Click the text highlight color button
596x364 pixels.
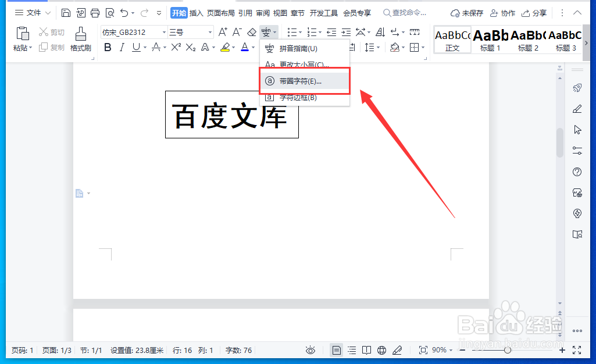[226, 48]
